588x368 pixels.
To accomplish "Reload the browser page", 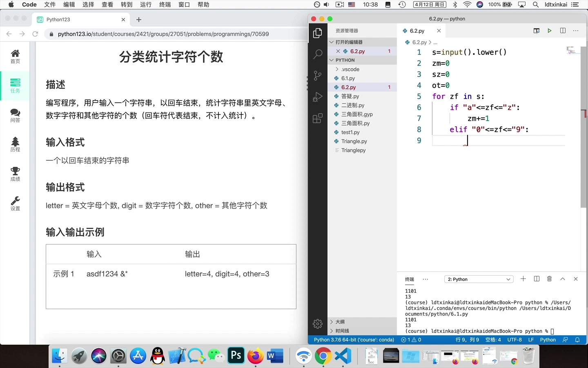I will pyautogui.click(x=35, y=34).
